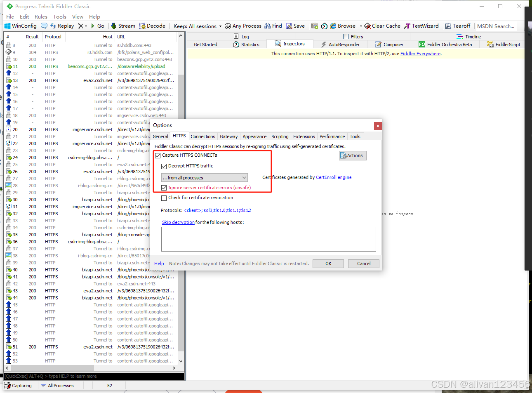This screenshot has height=393, width=532.
Task: Open the FiddlerScript tab
Action: 504,45
